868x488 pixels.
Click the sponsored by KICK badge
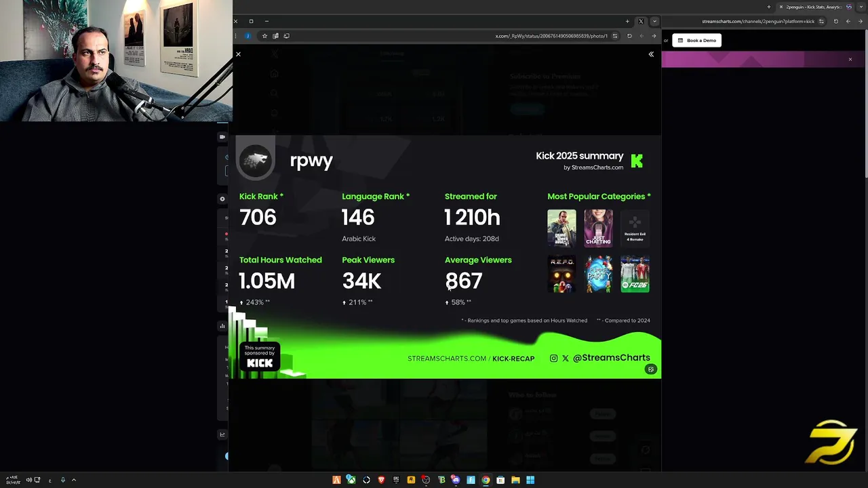click(x=260, y=358)
